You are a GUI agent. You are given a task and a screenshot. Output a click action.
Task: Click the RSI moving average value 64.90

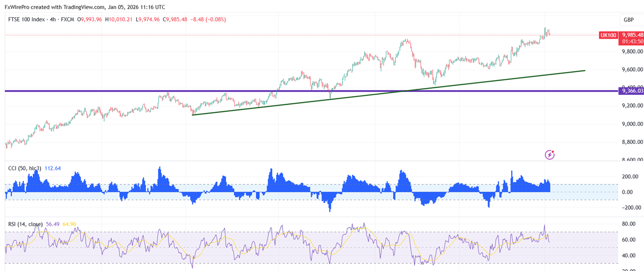pos(69,224)
